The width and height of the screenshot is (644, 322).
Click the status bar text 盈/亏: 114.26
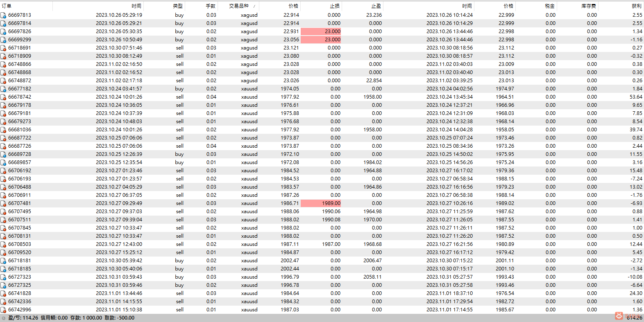pyautogui.click(x=23, y=318)
